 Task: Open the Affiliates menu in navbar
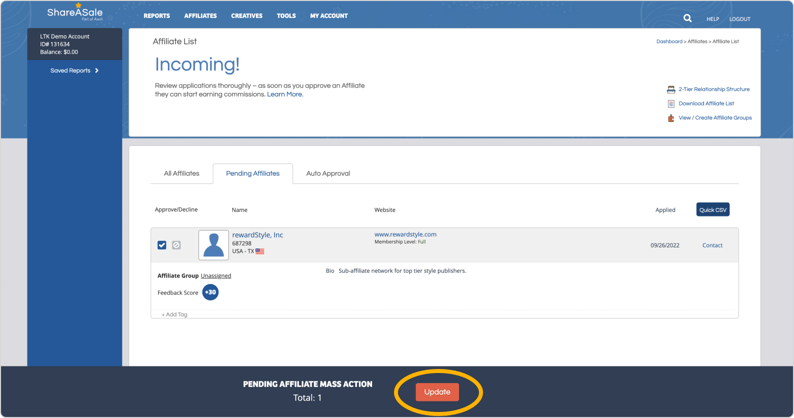pyautogui.click(x=200, y=16)
